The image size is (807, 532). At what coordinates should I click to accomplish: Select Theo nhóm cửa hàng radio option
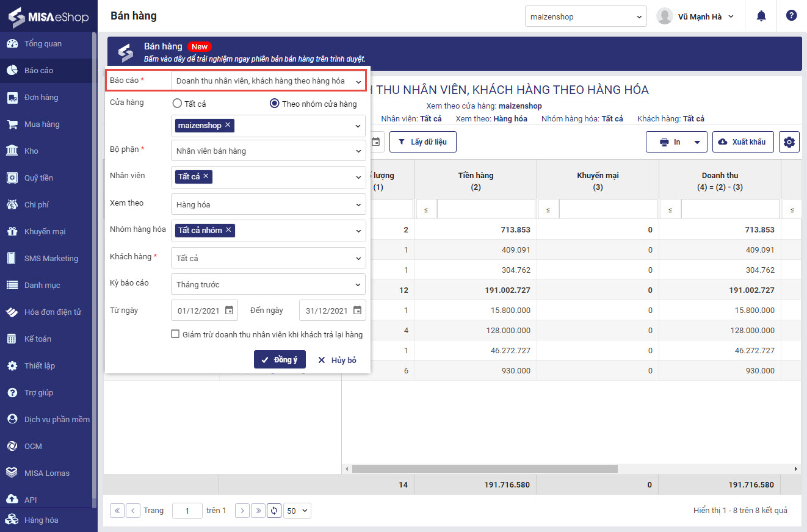point(275,104)
